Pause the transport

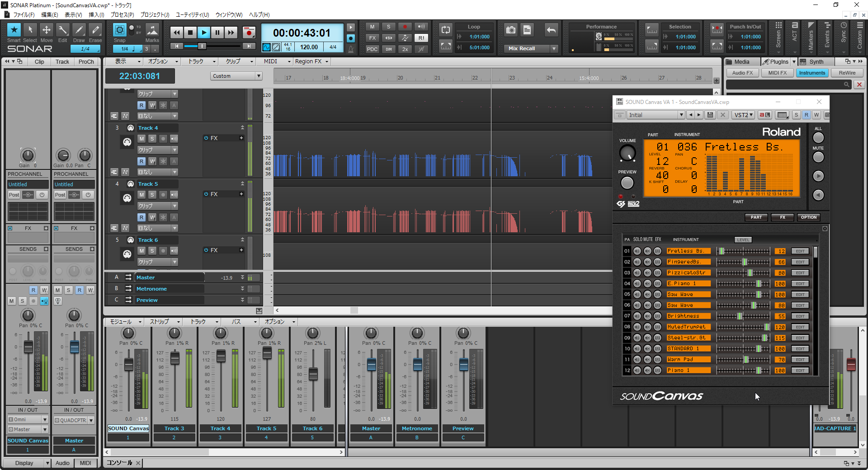217,33
